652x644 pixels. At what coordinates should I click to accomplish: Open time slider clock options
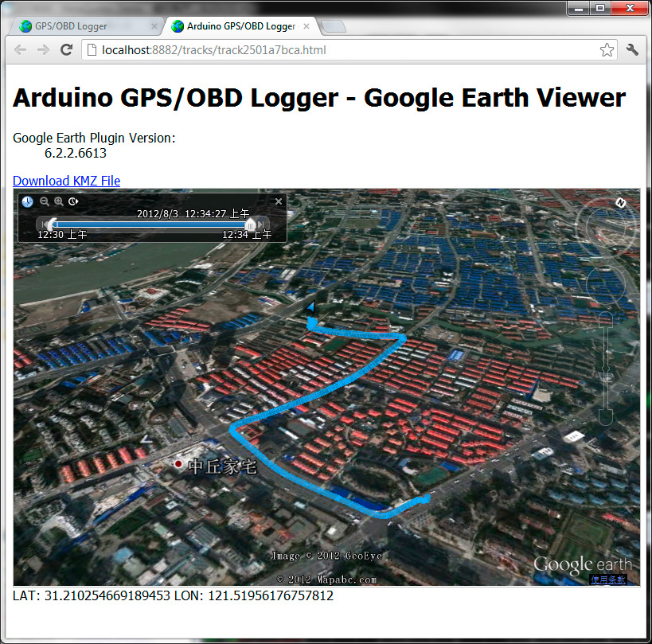[x=27, y=201]
